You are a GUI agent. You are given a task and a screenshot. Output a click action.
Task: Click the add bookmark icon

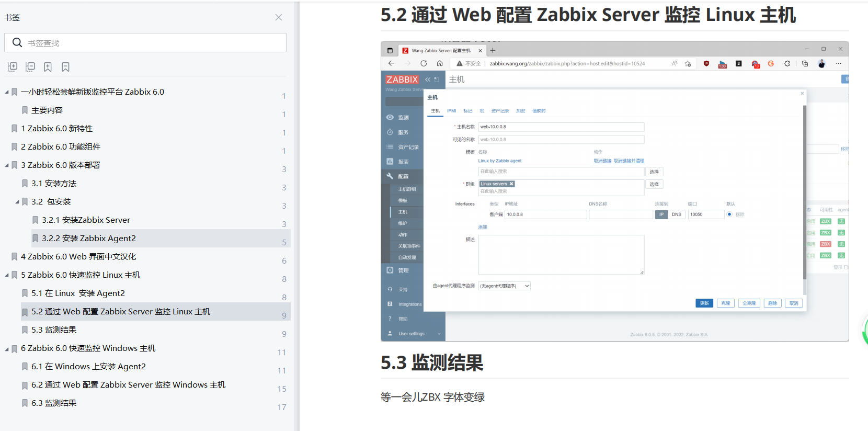pyautogui.click(x=48, y=67)
